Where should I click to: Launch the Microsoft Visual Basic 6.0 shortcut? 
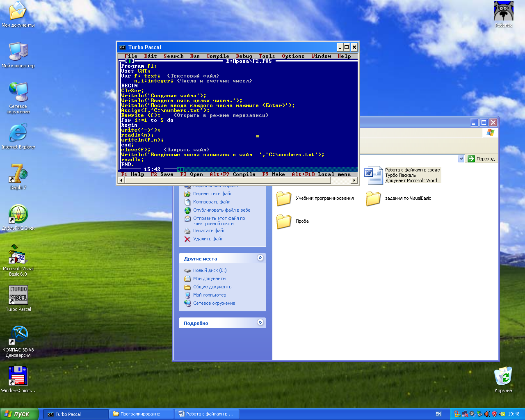pyautogui.click(x=18, y=260)
